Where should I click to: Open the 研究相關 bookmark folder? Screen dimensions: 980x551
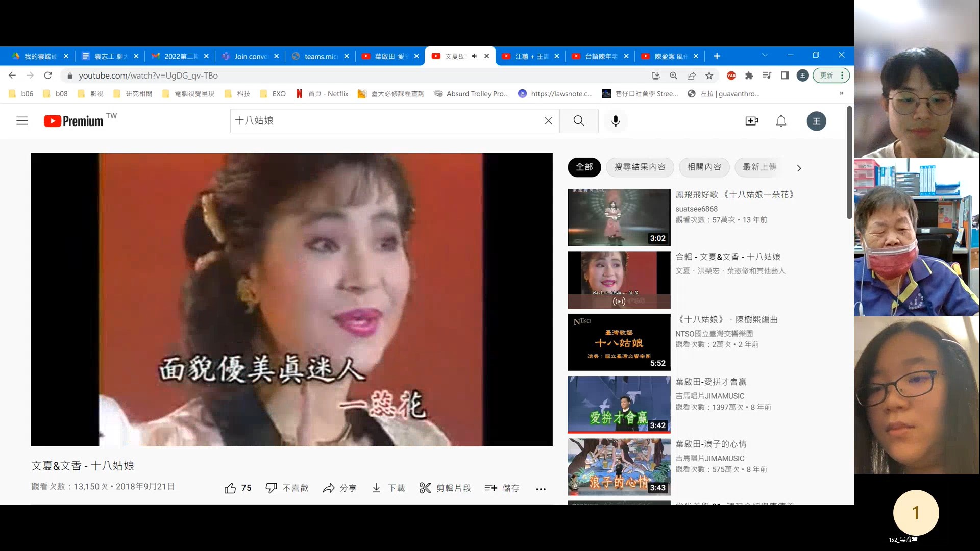(133, 94)
